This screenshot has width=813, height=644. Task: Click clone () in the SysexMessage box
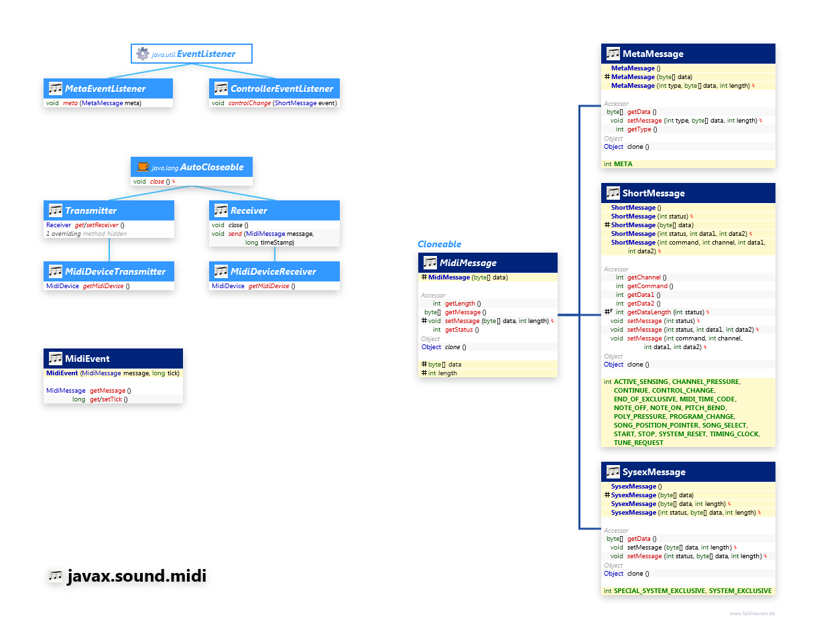(637, 574)
